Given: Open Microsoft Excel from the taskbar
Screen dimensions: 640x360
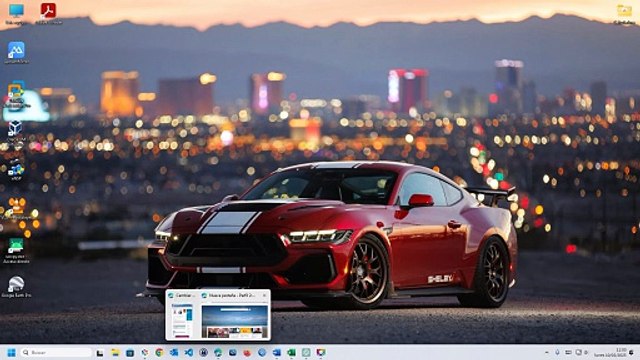Looking at the screenshot, I should click(x=291, y=352).
